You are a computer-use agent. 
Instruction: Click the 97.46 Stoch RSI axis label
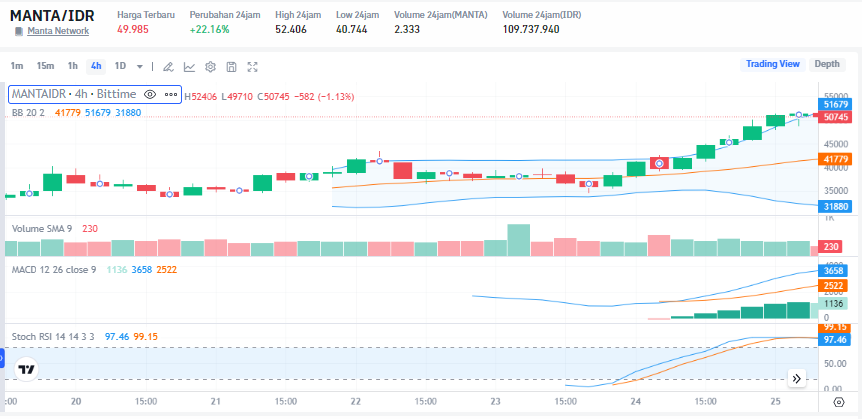835,340
